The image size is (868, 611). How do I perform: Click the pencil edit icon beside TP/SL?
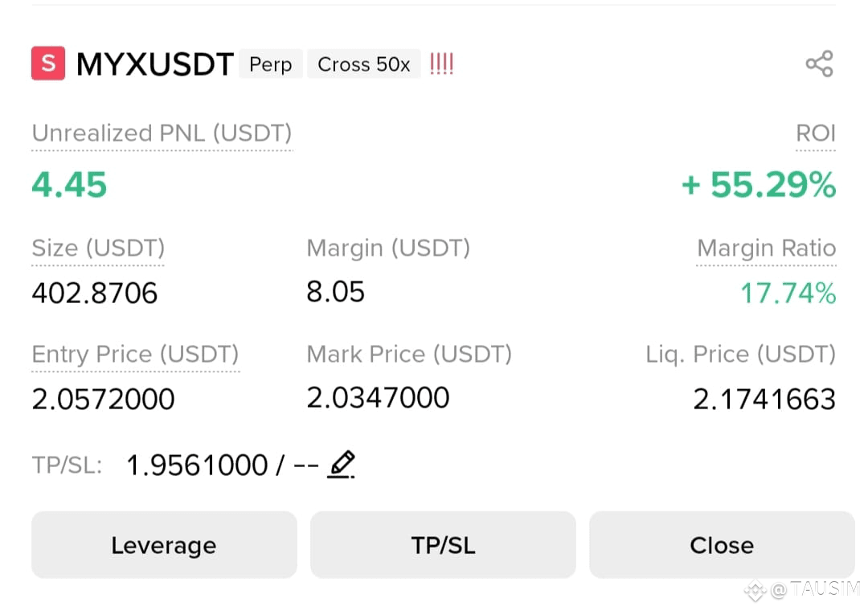click(x=341, y=464)
